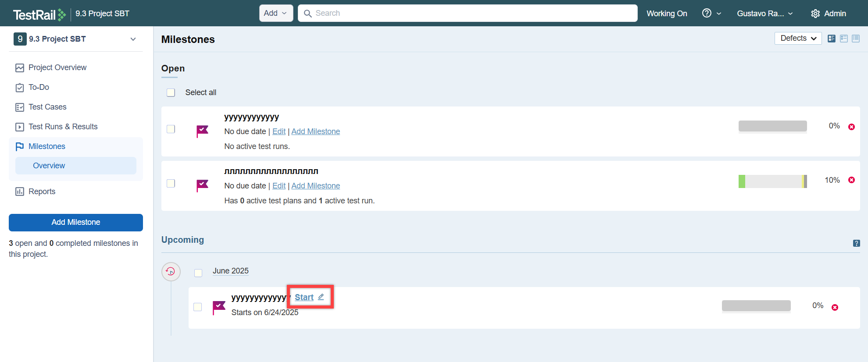Open the Add dropdown in header
The image size is (868, 362).
[x=275, y=13]
